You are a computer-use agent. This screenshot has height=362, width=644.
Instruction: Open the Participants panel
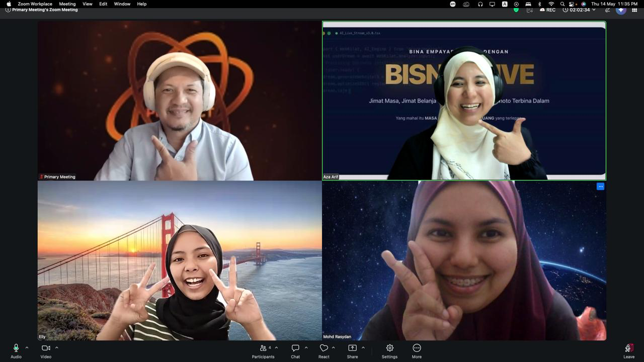(263, 351)
